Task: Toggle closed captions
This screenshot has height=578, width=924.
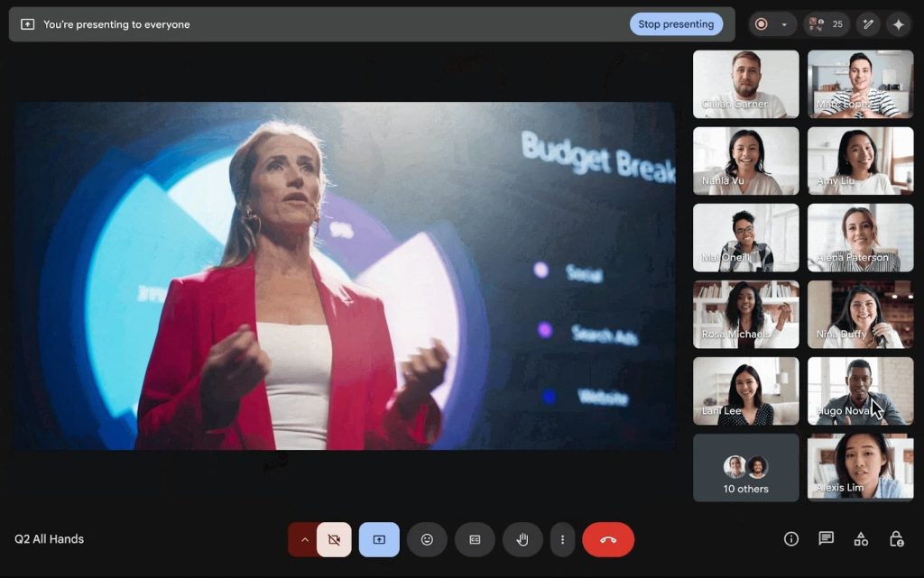Action: coord(475,539)
